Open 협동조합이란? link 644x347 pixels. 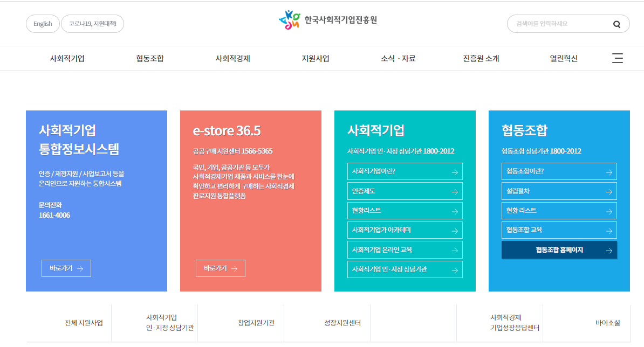click(x=559, y=171)
